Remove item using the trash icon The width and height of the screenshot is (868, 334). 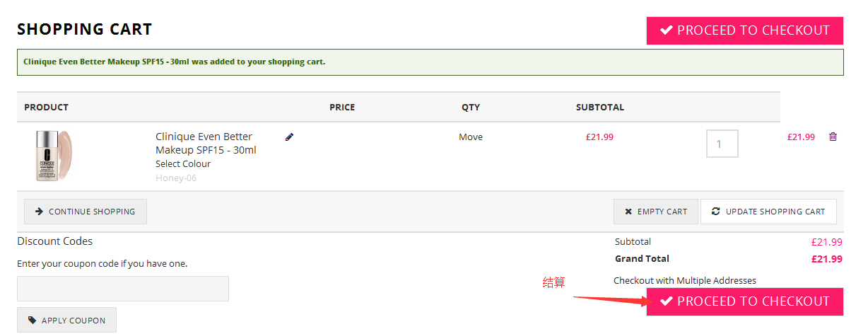pyautogui.click(x=833, y=137)
